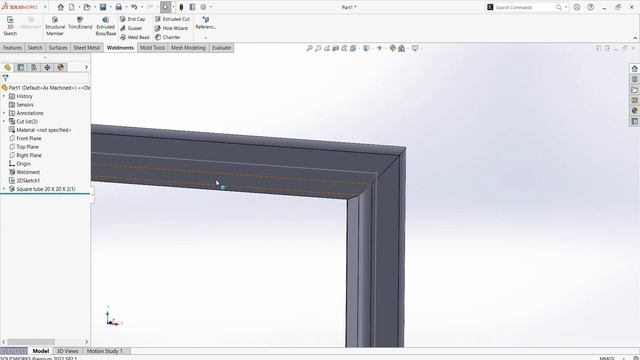The image size is (640, 360).
Task: Undo the last action
Action: [x=134, y=7]
